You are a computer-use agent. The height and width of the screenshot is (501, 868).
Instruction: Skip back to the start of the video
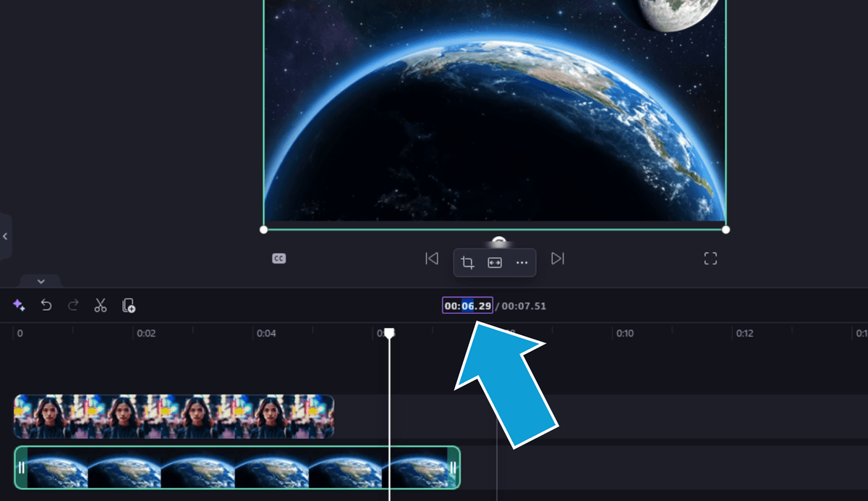click(432, 258)
